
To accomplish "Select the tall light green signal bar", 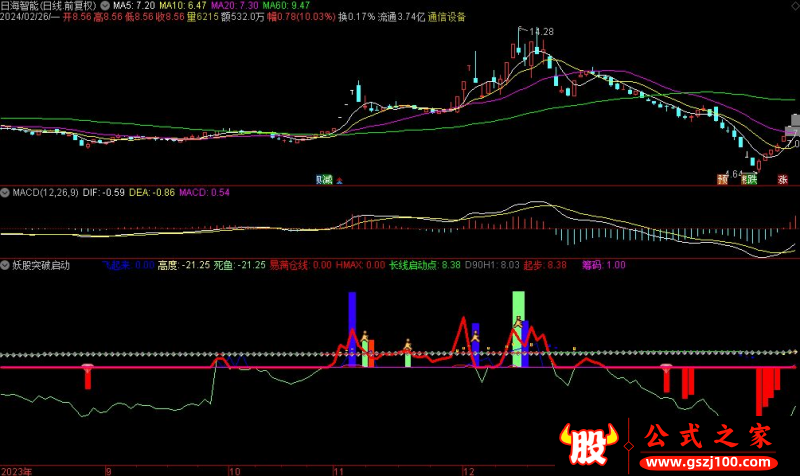I will click(518, 328).
